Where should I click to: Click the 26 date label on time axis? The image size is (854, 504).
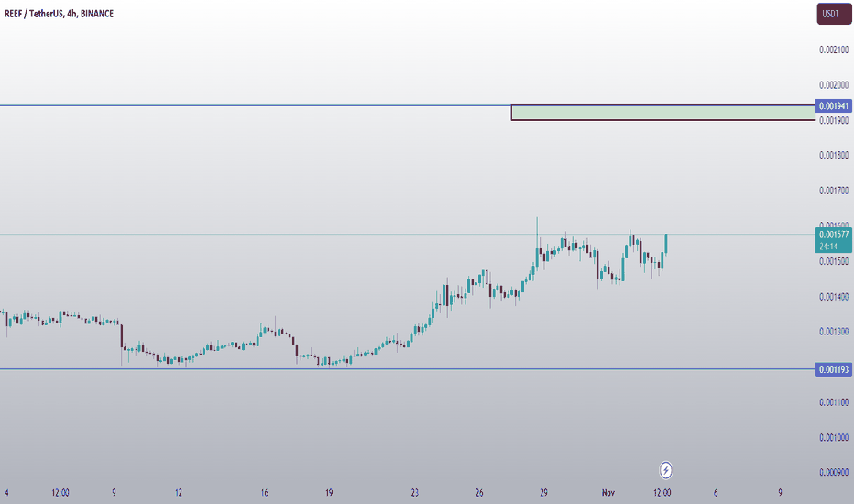479,493
